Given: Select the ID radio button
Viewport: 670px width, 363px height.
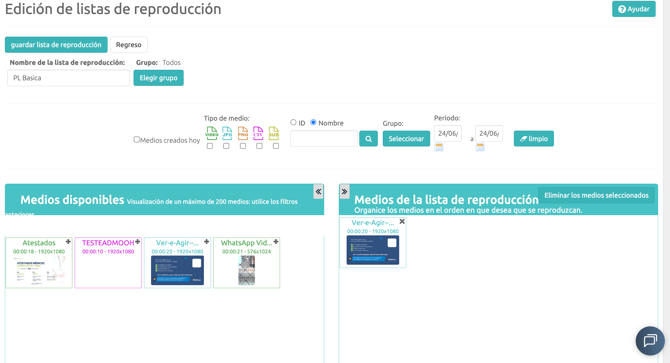Looking at the screenshot, I should point(293,123).
